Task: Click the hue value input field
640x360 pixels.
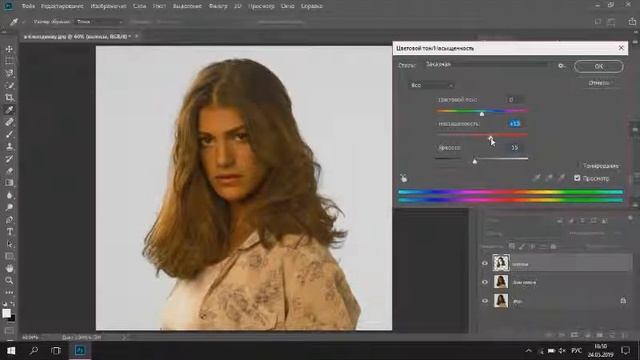Action: tap(515, 100)
